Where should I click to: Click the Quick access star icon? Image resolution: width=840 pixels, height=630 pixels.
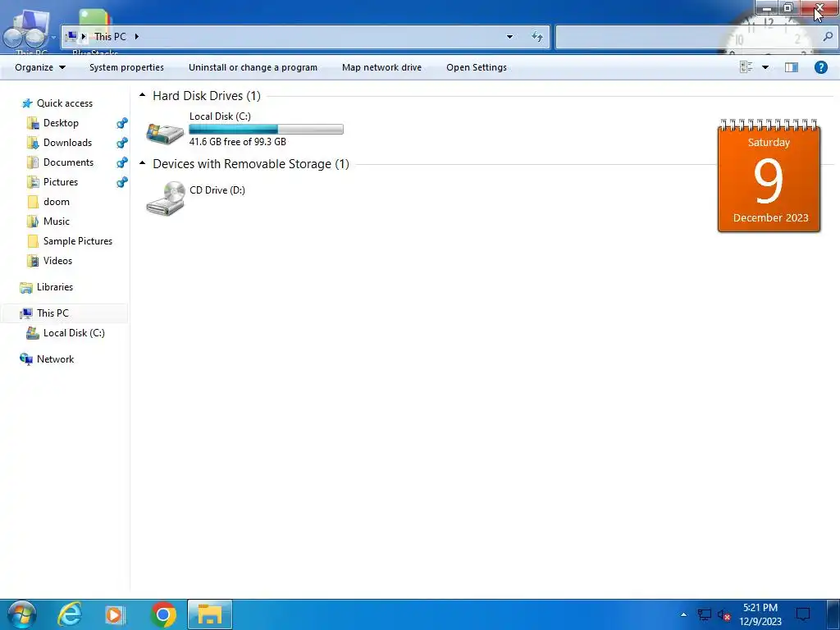tap(27, 103)
